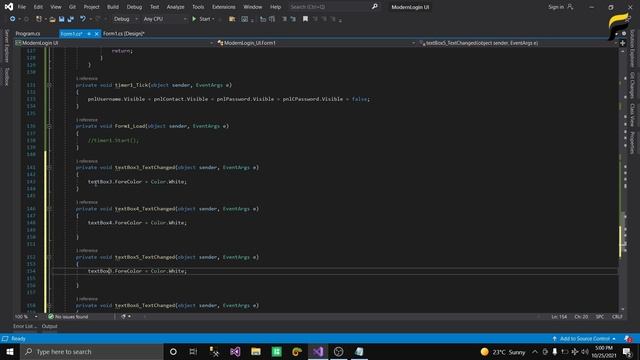The image size is (640, 360).
Task: Open the Build menu
Action: 113,7
